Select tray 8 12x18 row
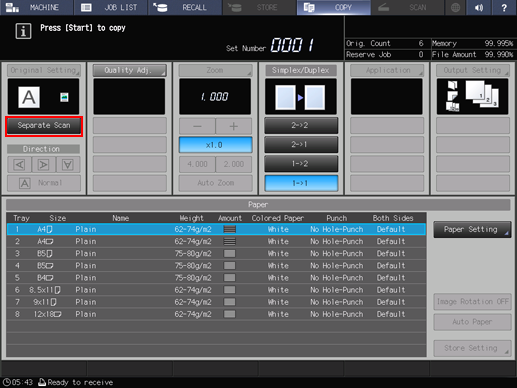This screenshot has height=388, width=517. [216, 314]
